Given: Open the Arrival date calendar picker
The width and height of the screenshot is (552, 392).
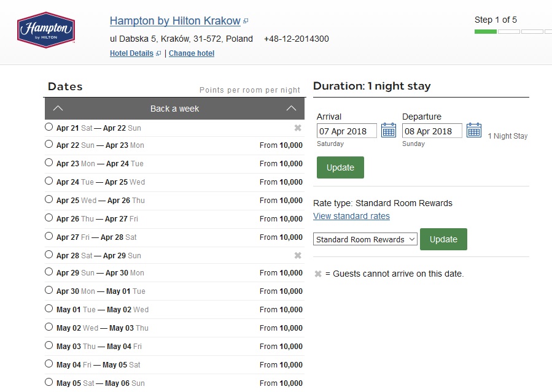Looking at the screenshot, I should [389, 130].
